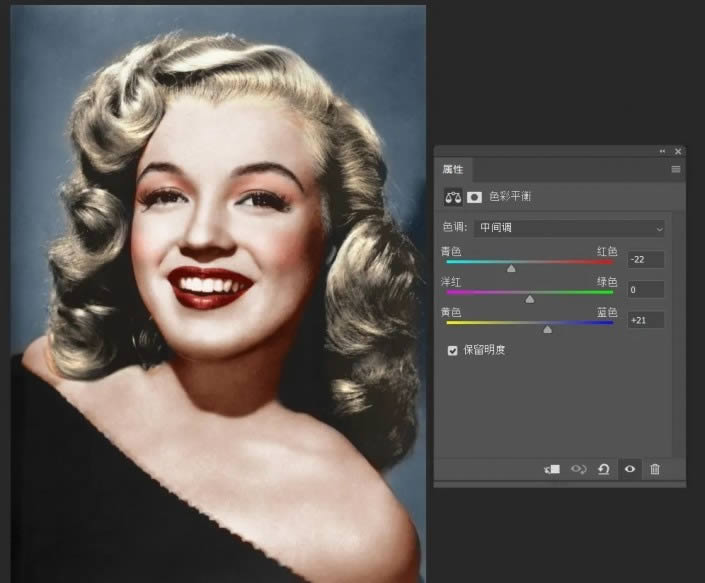Open the Properties panel menu icon
The width and height of the screenshot is (705, 583).
[x=676, y=169]
